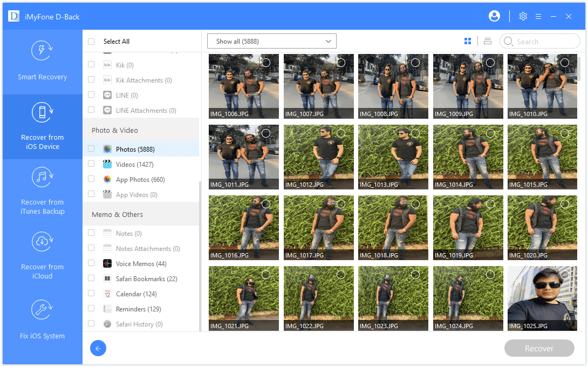The image size is (588, 367).
Task: Click the Calendar icon in list
Action: (x=107, y=294)
